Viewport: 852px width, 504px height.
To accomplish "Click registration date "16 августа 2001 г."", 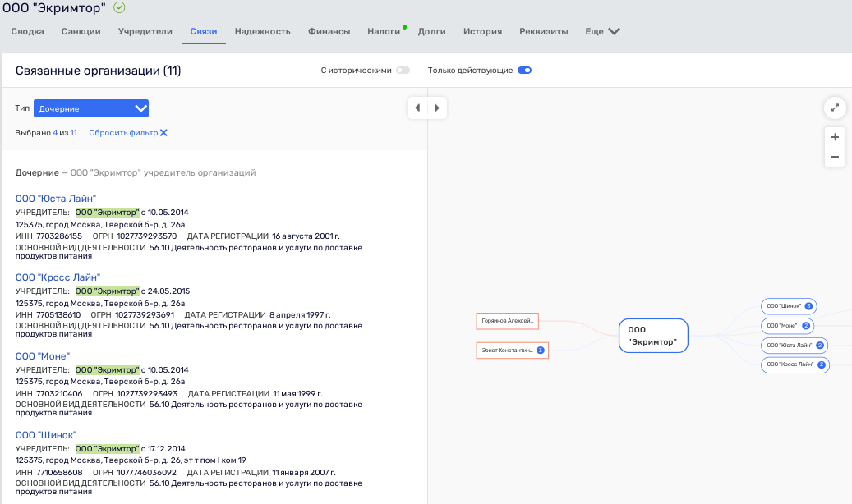I will tap(306, 236).
